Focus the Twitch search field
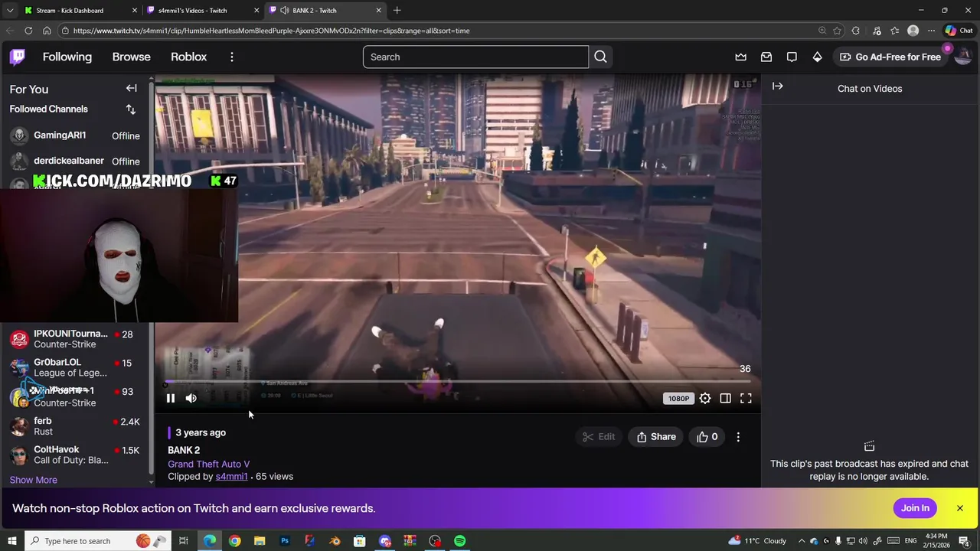 475,57
